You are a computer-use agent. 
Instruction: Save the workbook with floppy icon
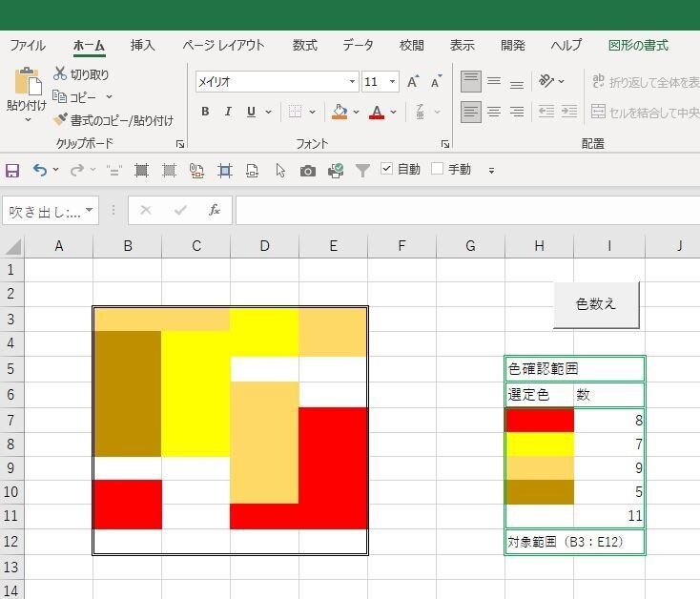12,171
